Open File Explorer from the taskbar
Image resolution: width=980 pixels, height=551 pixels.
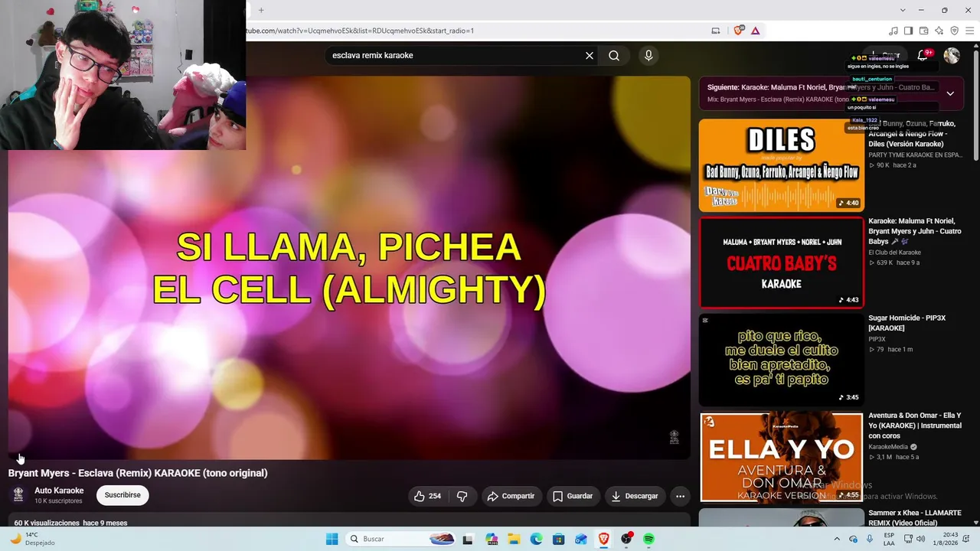(514, 539)
